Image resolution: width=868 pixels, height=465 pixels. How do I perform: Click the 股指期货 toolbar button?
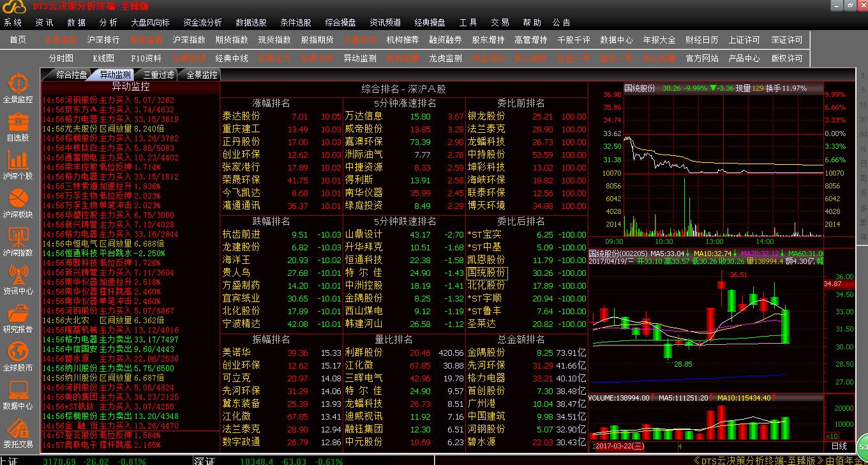317,40
